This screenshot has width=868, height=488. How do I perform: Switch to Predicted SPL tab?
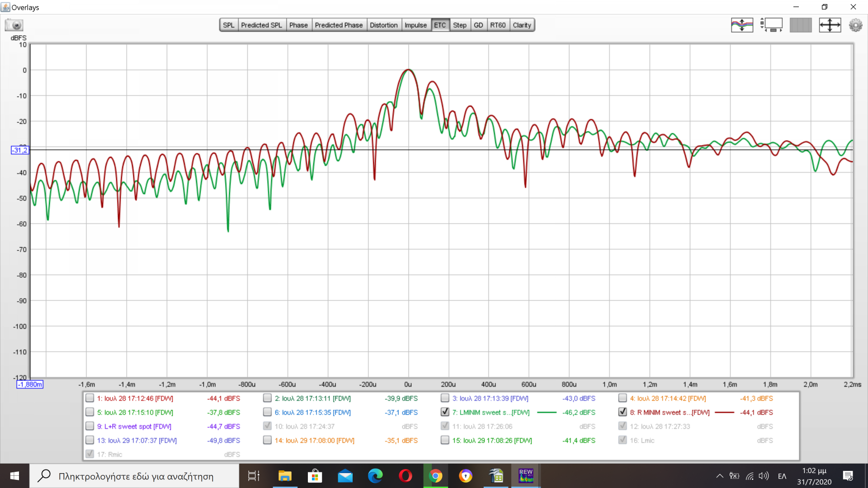261,25
